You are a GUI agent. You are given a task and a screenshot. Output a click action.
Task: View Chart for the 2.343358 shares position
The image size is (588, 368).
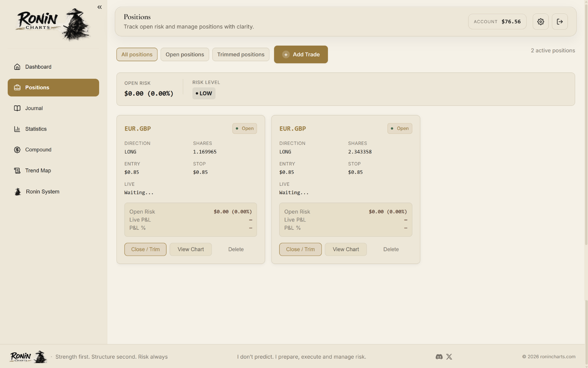coord(346,249)
